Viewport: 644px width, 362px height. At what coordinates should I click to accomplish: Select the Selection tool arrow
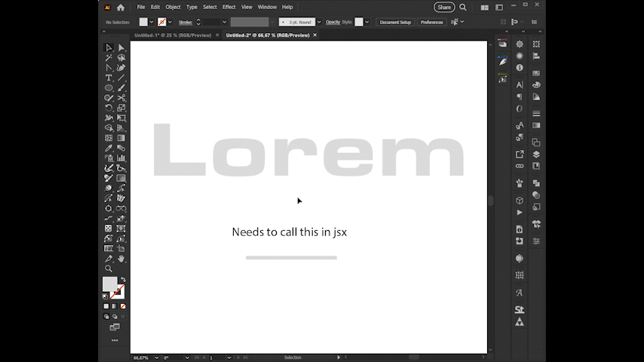tap(109, 48)
